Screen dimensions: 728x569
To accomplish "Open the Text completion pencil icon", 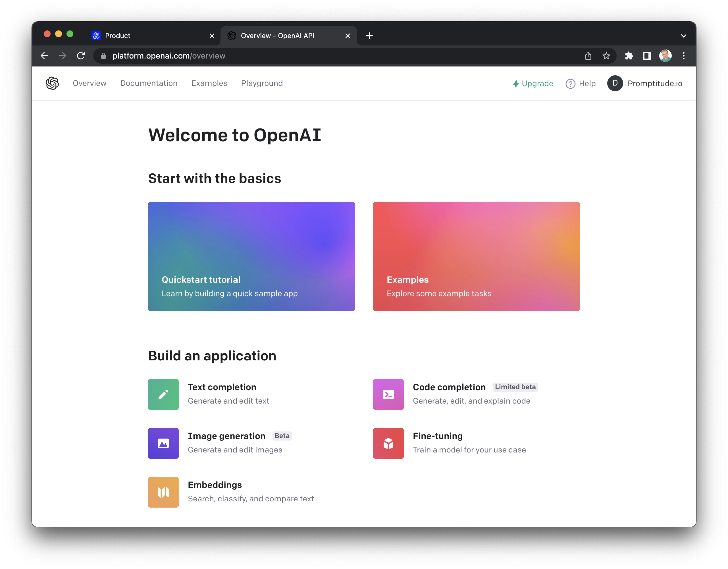I will (x=163, y=394).
